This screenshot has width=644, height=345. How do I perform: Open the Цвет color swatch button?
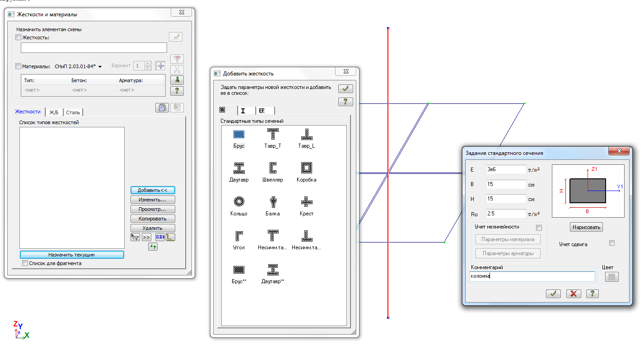pyautogui.click(x=612, y=277)
